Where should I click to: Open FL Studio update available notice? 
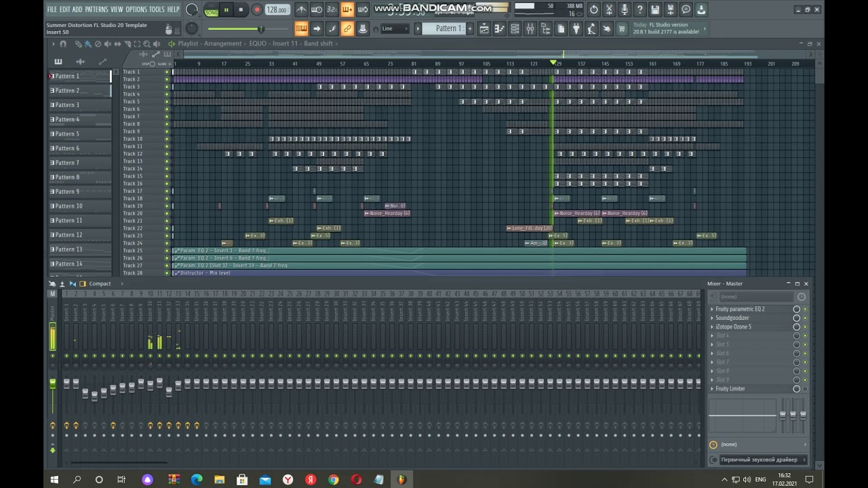(x=668, y=28)
